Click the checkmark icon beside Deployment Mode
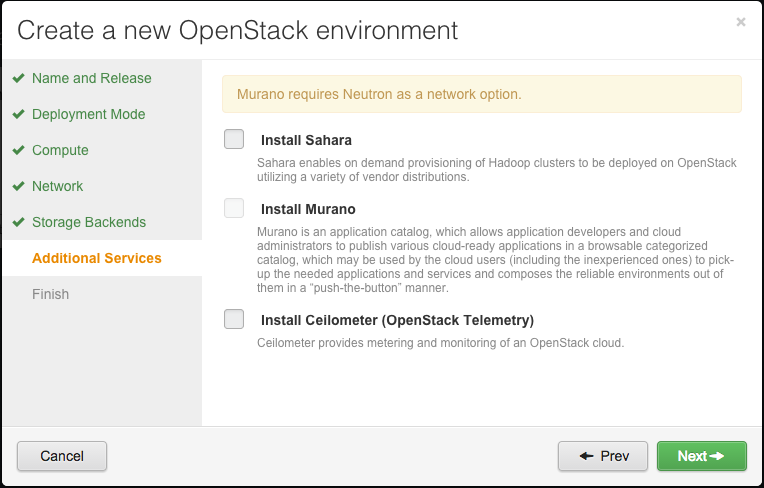The height and width of the screenshot is (488, 764). (19, 114)
